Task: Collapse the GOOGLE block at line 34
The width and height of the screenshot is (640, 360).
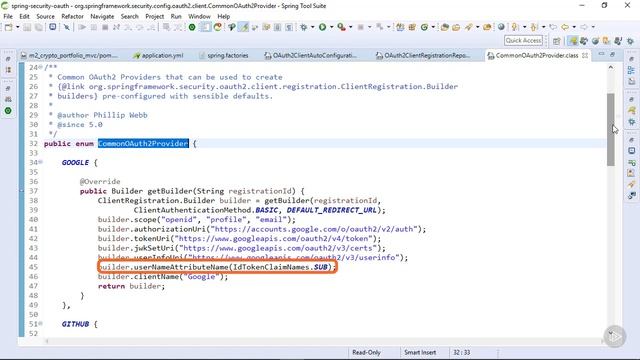Action: 41,162
